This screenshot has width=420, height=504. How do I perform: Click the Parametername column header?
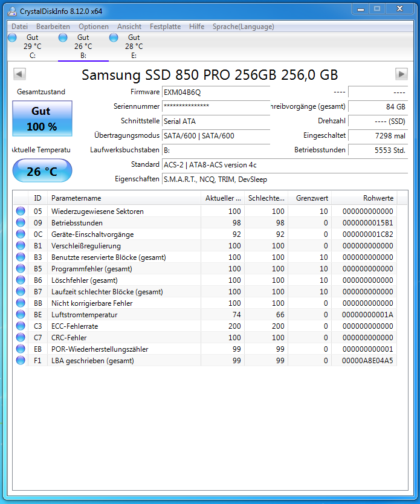coord(124,198)
